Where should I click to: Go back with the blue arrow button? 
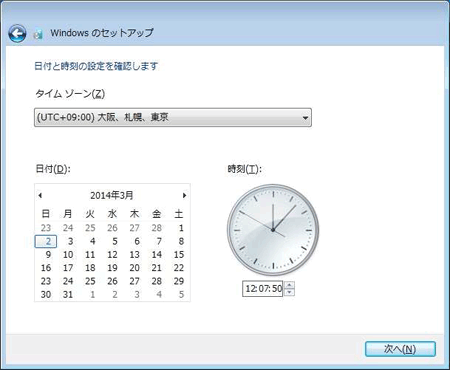click(x=17, y=34)
